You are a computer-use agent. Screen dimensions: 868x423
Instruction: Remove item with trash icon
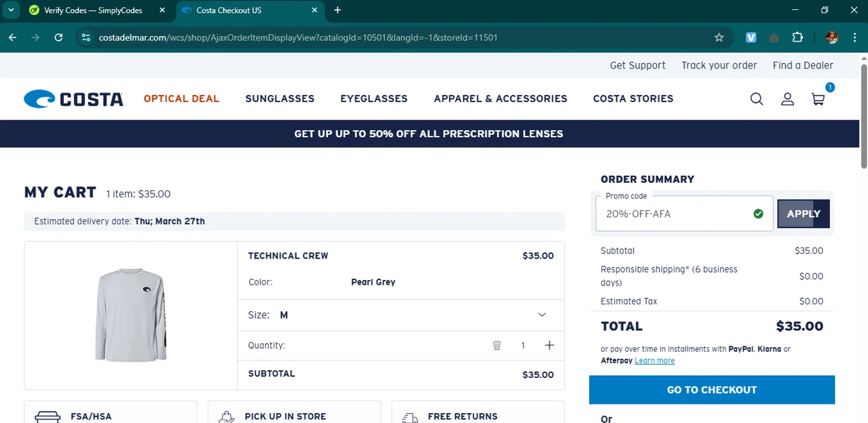496,345
